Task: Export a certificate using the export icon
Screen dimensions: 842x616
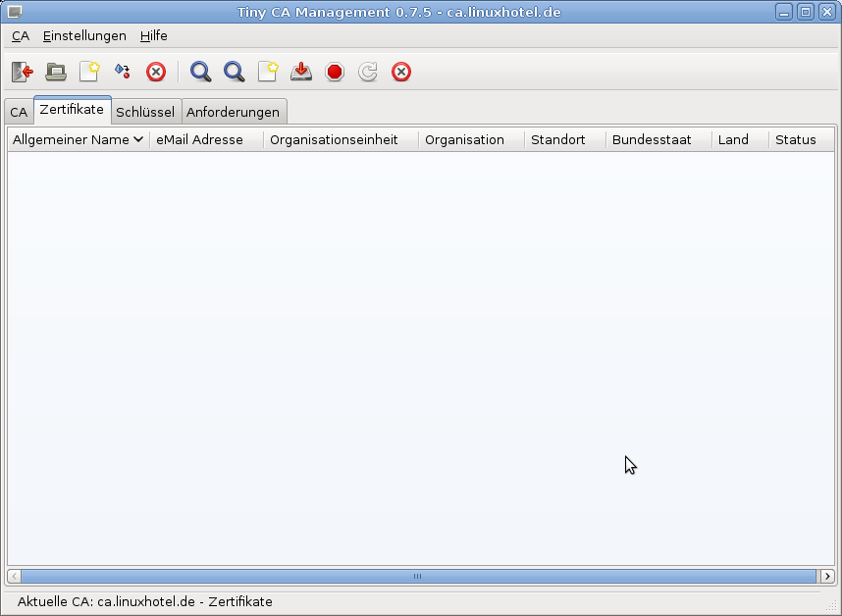Action: point(300,72)
